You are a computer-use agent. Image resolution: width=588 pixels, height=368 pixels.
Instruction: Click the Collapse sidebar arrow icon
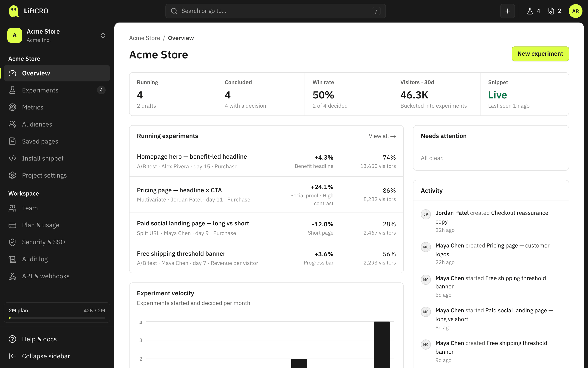[12, 356]
